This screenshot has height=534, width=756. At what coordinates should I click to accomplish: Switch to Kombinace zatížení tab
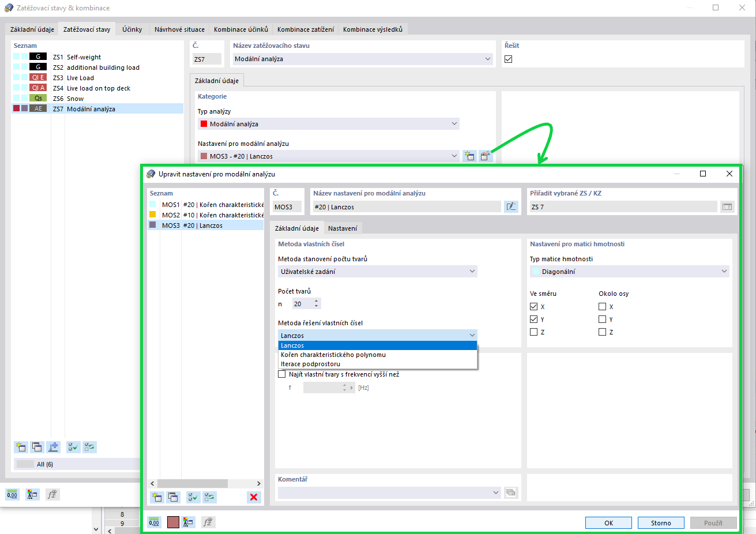306,29
